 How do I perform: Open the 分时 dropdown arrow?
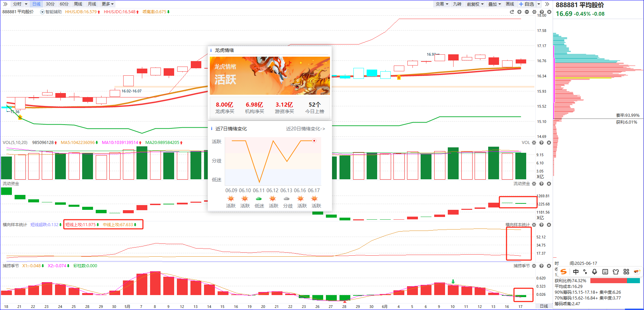coord(26,4)
